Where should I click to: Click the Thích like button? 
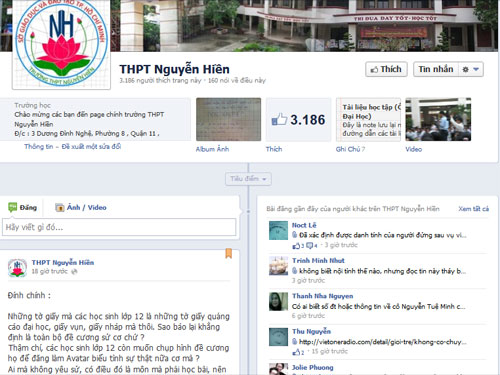tap(386, 69)
